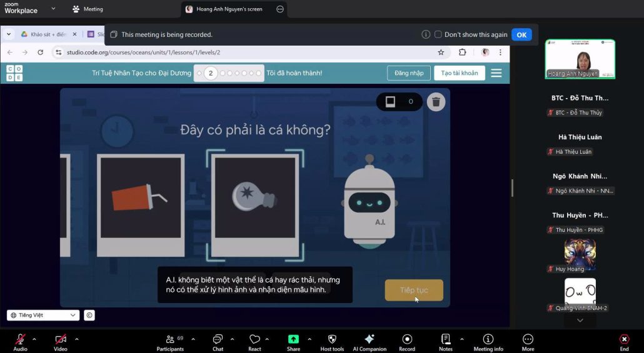Check the "Don't show this again" box
Image resolution: width=644 pixels, height=353 pixels.
coord(438,35)
